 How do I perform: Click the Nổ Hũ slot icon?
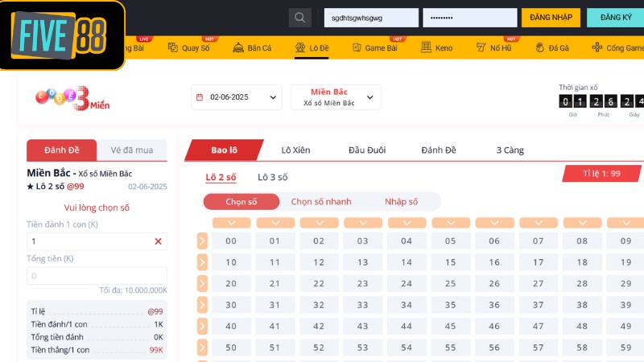pos(481,47)
